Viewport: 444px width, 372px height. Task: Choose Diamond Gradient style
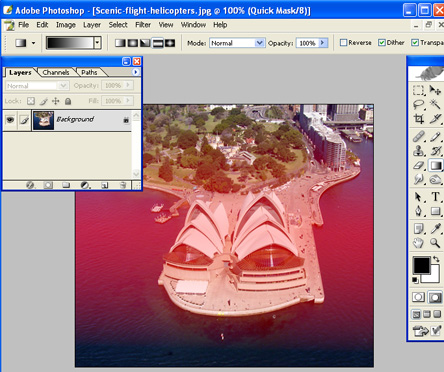point(170,43)
